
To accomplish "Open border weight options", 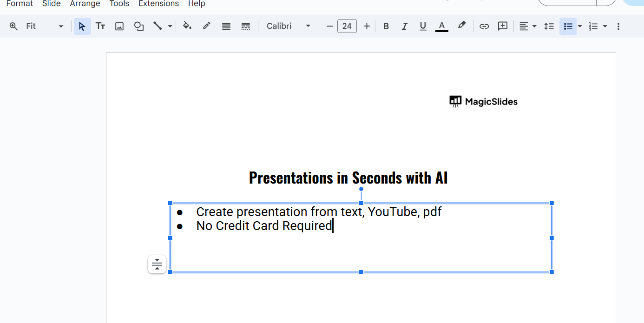I will point(226,26).
